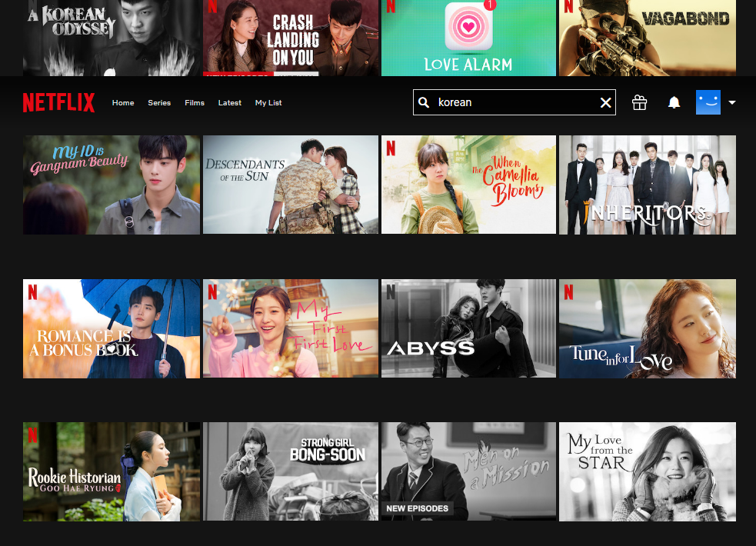Open the gift icon
This screenshot has width=756, height=546.
639,102
